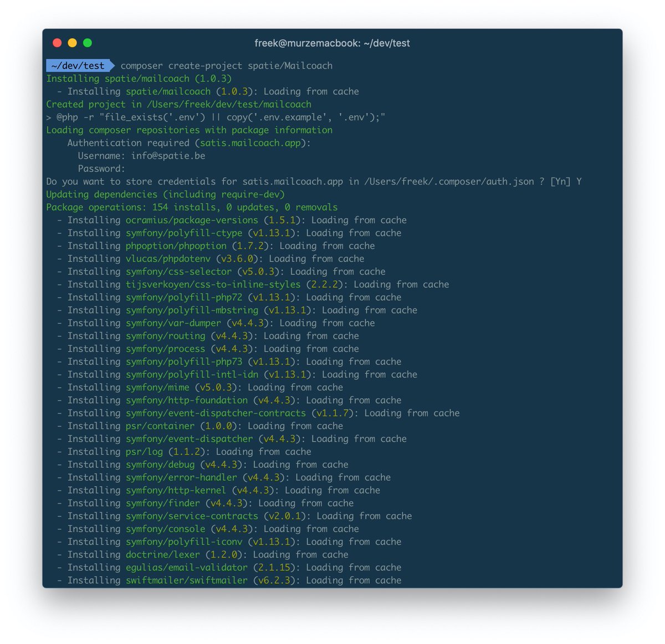The width and height of the screenshot is (665, 644).
Task: Click package name symfony/http-foundation
Action: pos(187,400)
